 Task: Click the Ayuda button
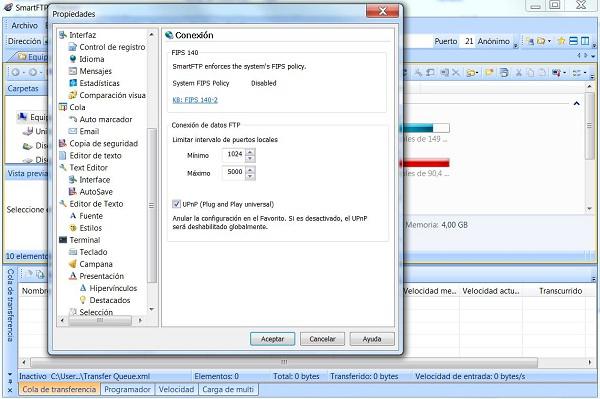point(372,339)
